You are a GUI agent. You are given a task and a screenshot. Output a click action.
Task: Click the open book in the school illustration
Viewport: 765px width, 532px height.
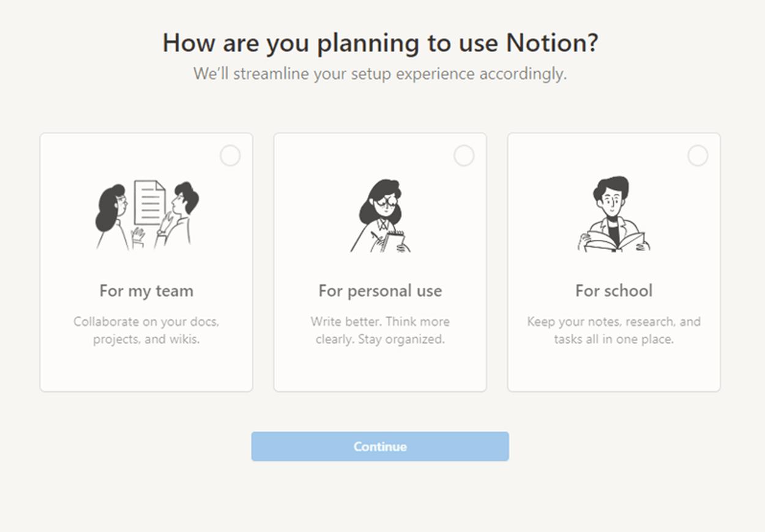[x=614, y=241]
